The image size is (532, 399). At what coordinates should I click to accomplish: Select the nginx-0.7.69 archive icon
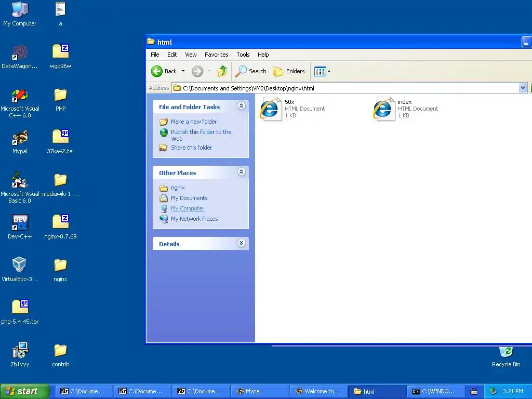click(x=60, y=227)
